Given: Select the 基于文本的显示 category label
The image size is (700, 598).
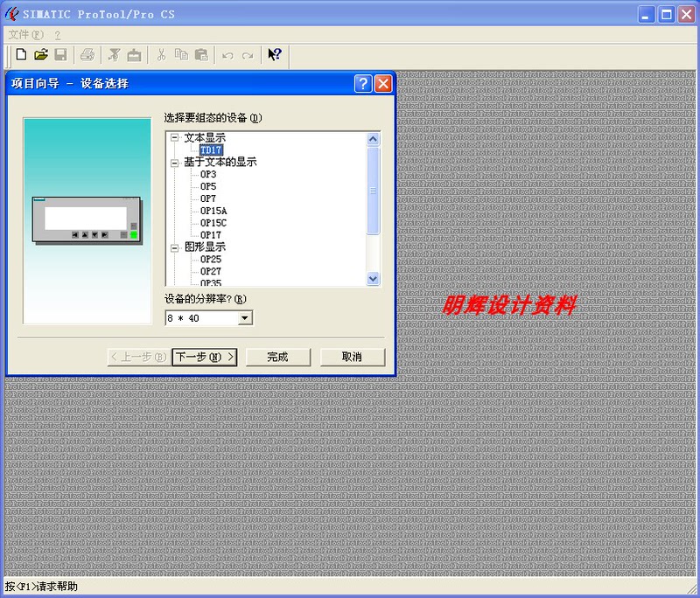Looking at the screenshot, I should click(x=220, y=162).
